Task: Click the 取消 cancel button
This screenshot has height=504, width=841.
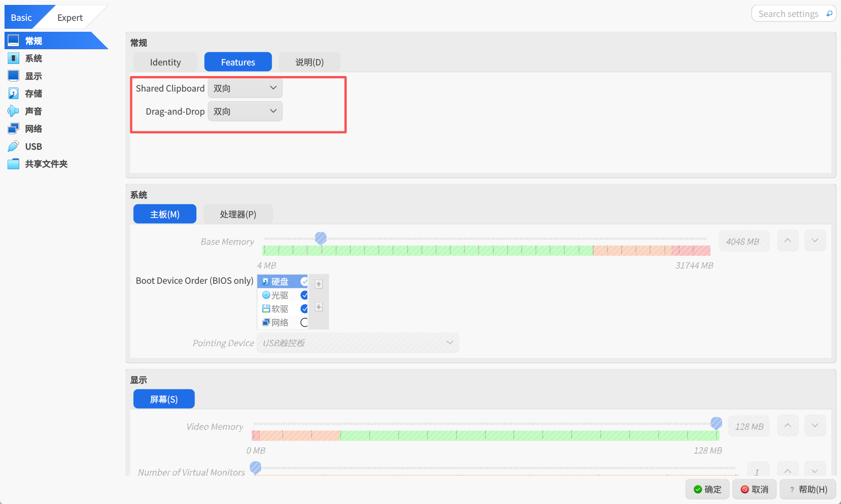Action: coord(754,489)
